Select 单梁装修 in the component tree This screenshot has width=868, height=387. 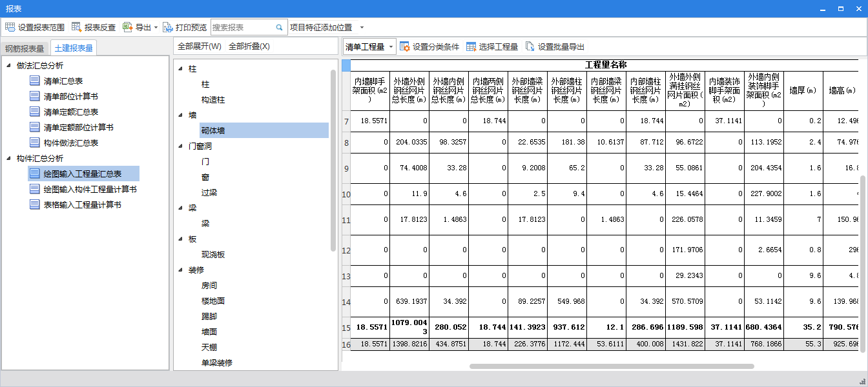coord(217,362)
